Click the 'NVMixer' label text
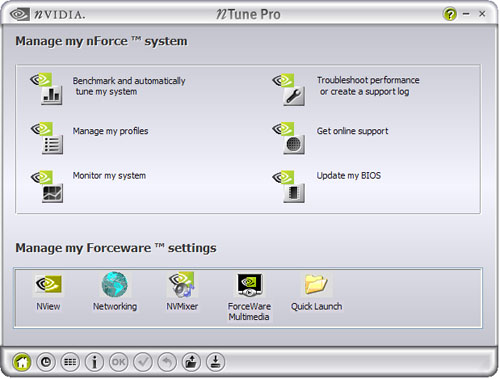The image size is (500, 379). [182, 306]
